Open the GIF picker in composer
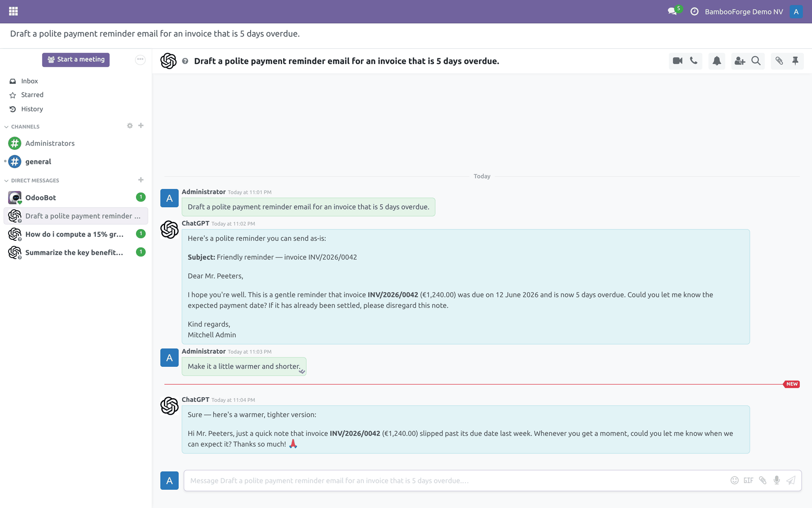The width and height of the screenshot is (812, 508). 749,481
